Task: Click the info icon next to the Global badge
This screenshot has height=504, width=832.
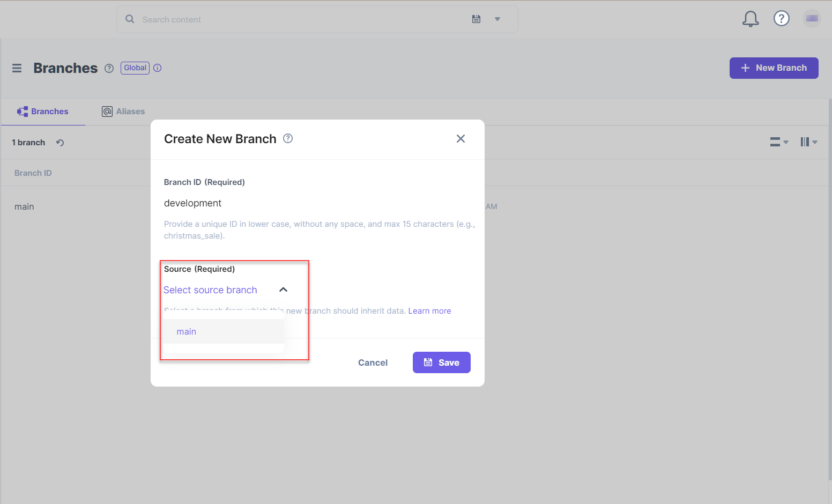Action: [157, 68]
